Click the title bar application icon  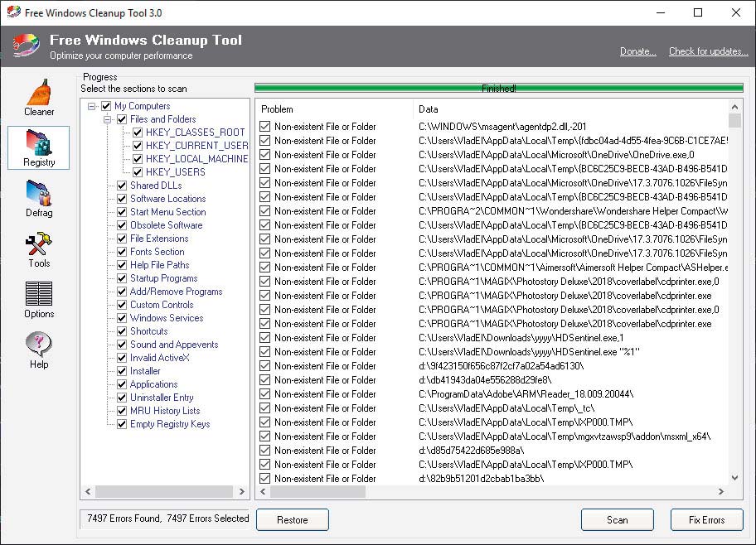13,12
